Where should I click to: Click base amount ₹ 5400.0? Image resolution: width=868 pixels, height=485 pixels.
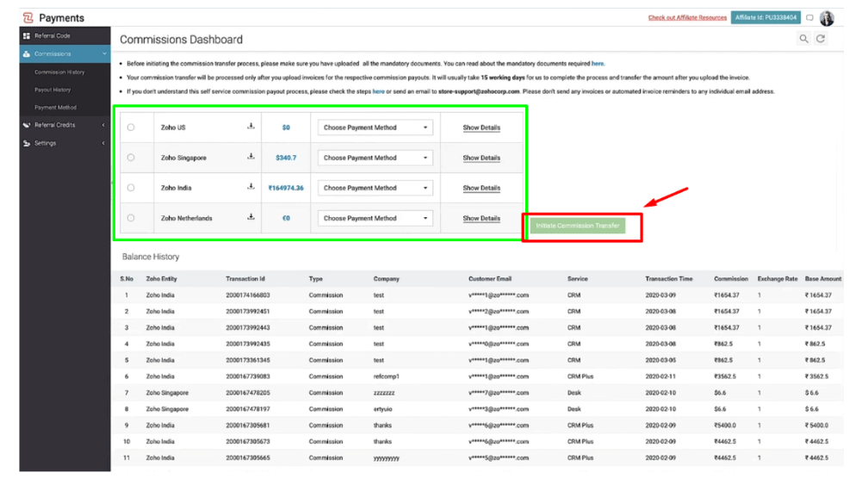click(816, 426)
